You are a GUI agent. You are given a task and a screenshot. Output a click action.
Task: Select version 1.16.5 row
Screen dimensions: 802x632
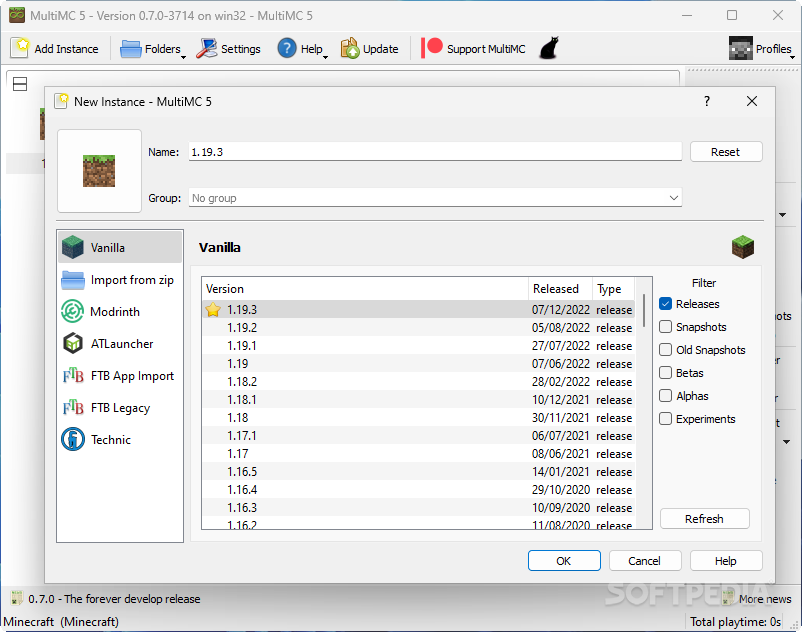pyautogui.click(x=418, y=472)
